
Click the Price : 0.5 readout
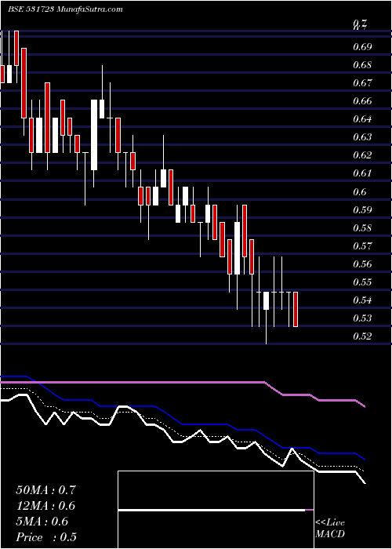pyautogui.click(x=46, y=537)
